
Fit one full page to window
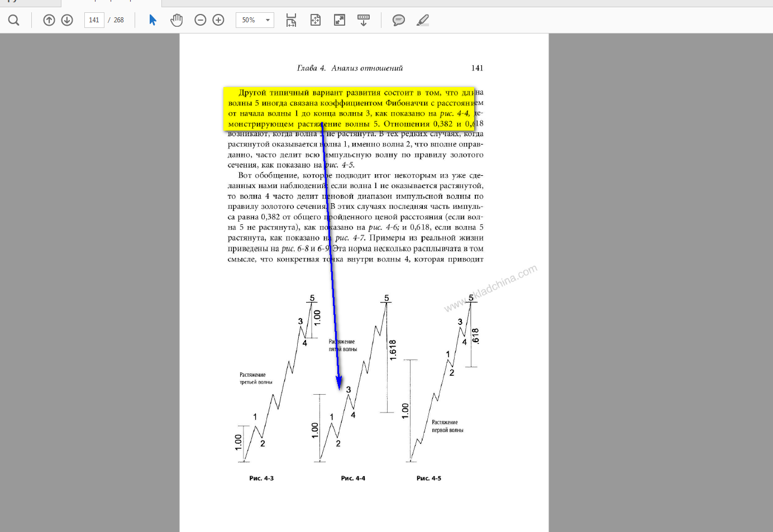tap(316, 20)
